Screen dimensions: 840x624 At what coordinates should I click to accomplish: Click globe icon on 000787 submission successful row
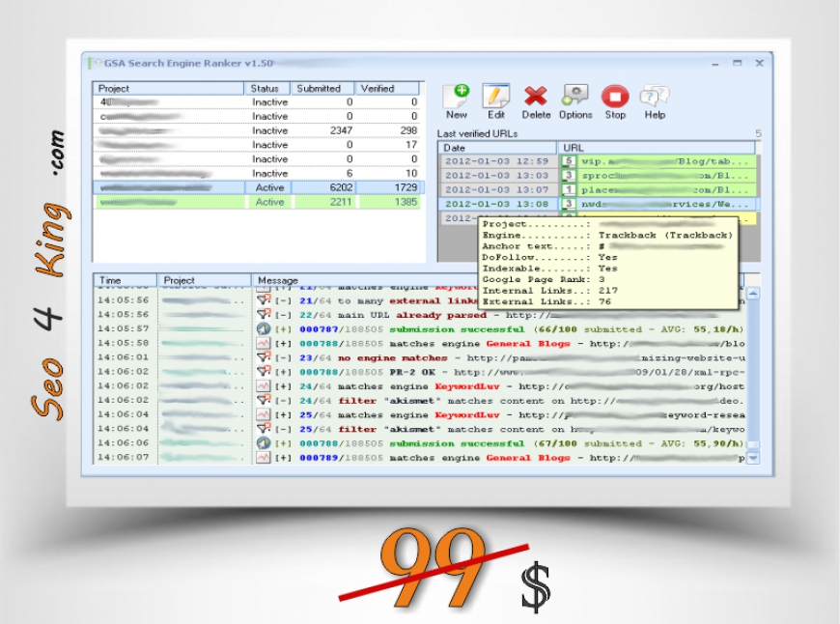pos(263,328)
